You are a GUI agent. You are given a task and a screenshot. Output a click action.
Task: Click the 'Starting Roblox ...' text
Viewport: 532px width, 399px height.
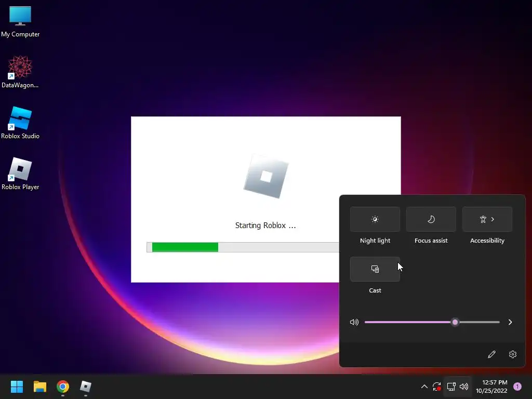(265, 225)
